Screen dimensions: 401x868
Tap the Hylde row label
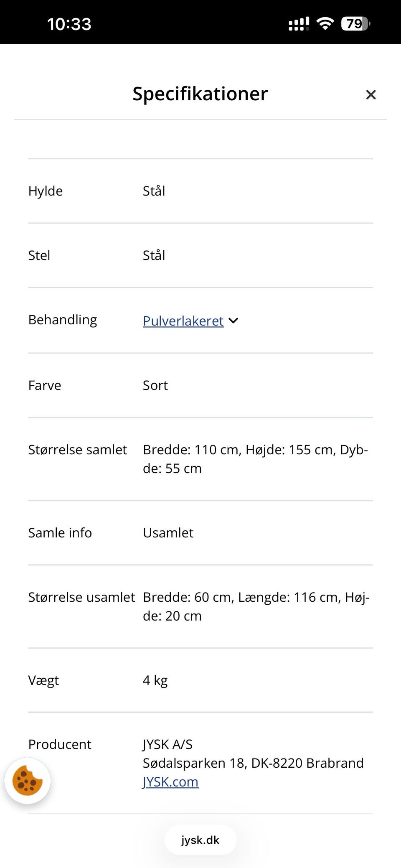pyautogui.click(x=46, y=191)
